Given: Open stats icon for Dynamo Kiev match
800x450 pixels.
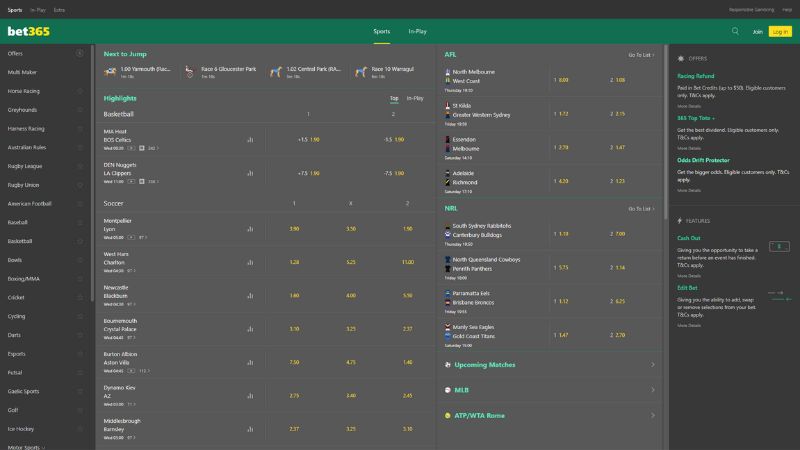Looking at the screenshot, I should pos(250,395).
